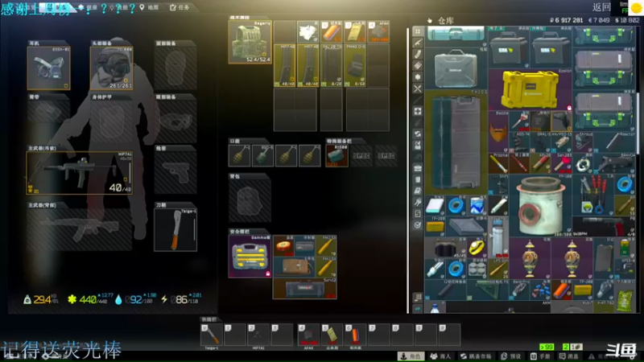The image size is (644, 362).
Task: Select the first grenade in pockets
Action: [239, 155]
